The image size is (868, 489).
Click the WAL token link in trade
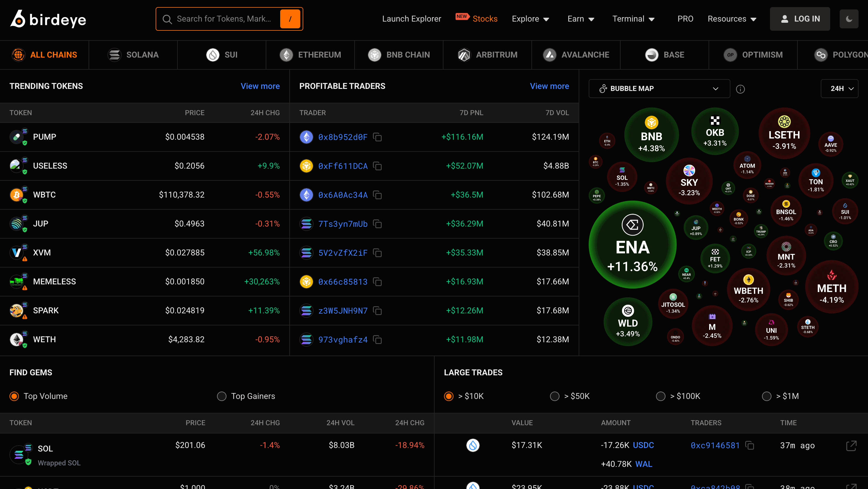(644, 464)
